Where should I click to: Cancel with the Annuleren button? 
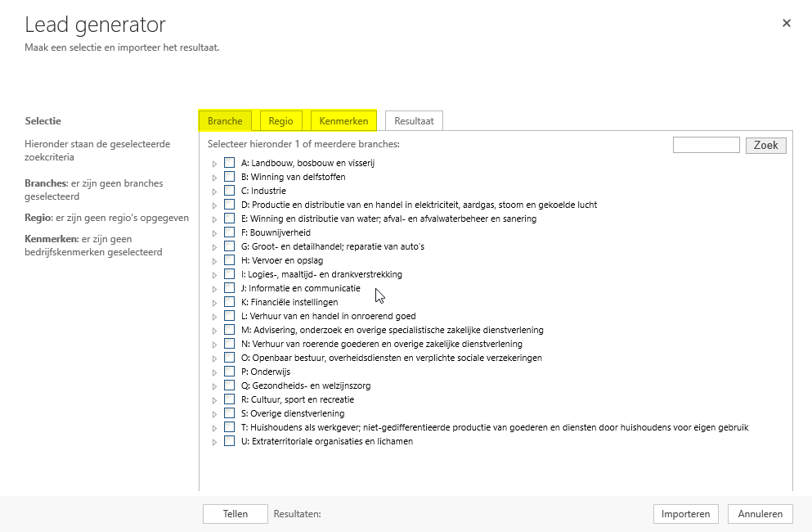point(760,514)
